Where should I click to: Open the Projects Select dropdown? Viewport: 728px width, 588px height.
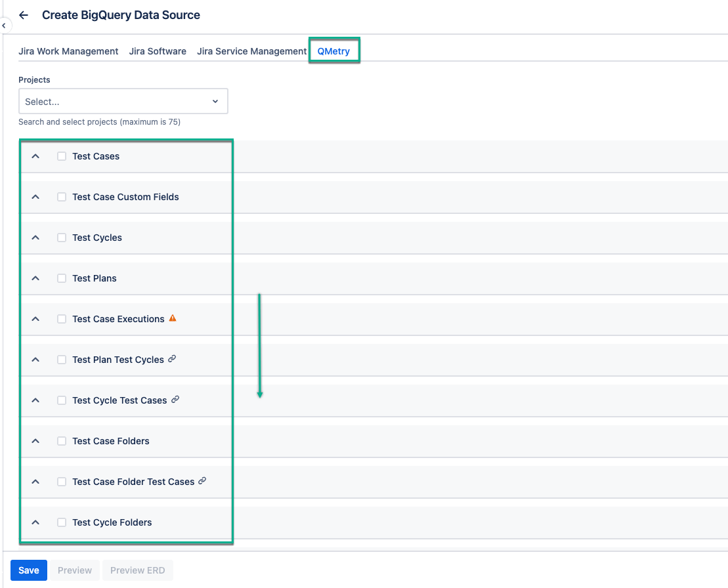123,101
